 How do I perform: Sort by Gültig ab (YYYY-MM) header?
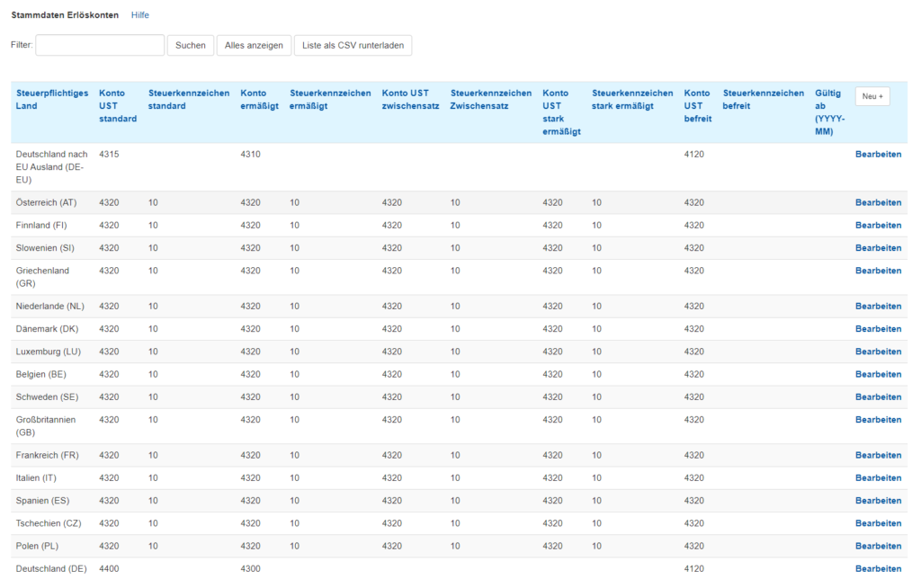(x=829, y=112)
